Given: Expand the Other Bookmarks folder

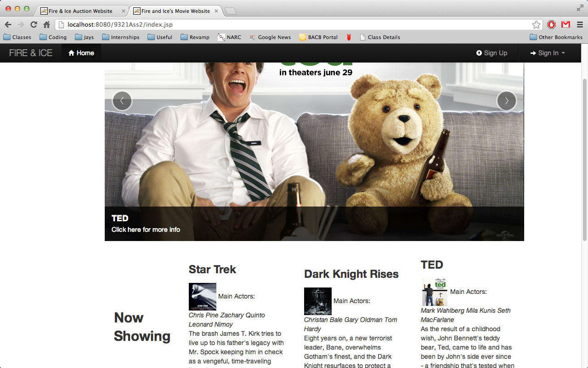Looking at the screenshot, I should [556, 37].
